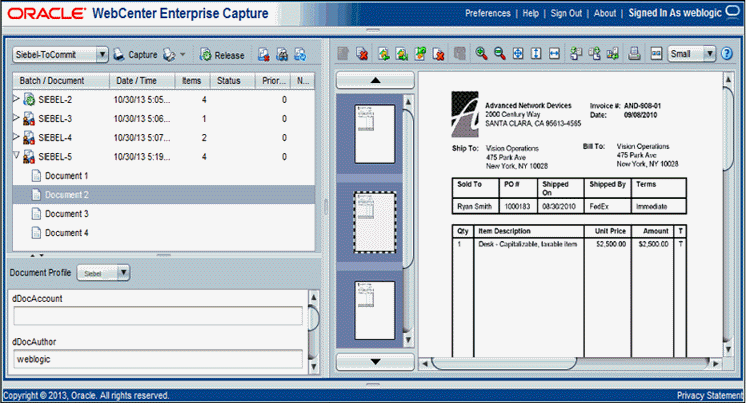Open the Privacy Statement link
746x403 pixels.
click(709, 395)
